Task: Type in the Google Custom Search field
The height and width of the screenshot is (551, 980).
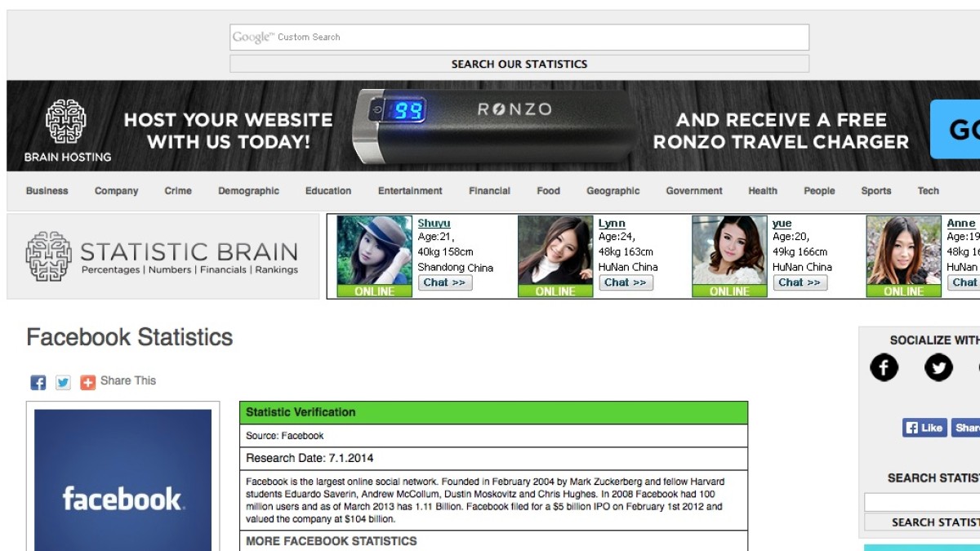Action: (519, 38)
